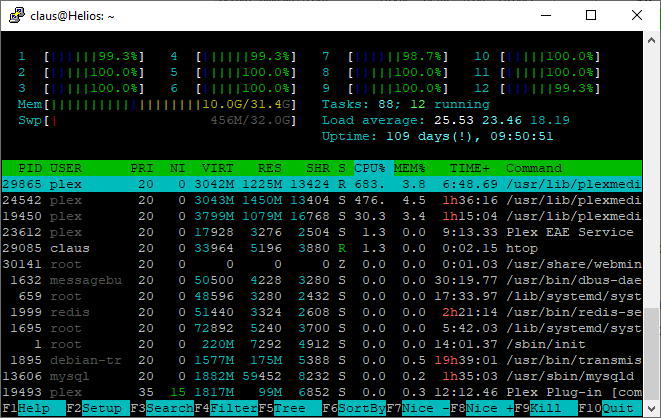Sort by the VIRT column header
The height and width of the screenshot is (418, 661).
pyautogui.click(x=218, y=168)
